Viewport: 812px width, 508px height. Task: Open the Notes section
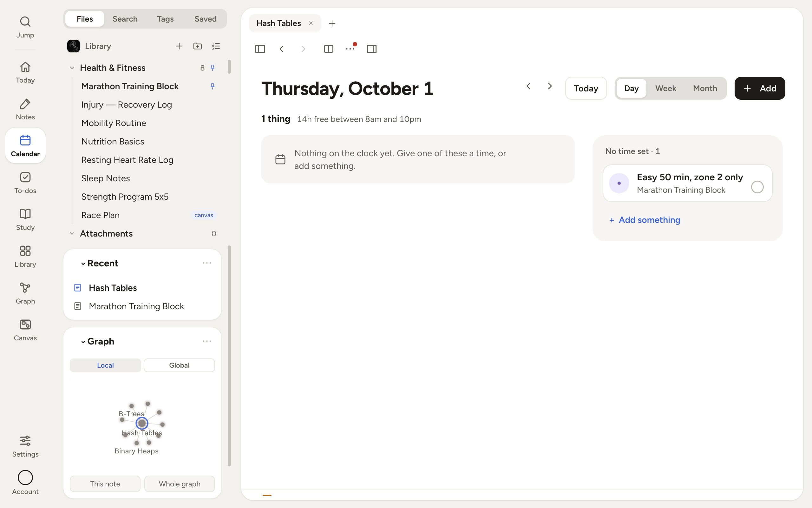(x=25, y=109)
